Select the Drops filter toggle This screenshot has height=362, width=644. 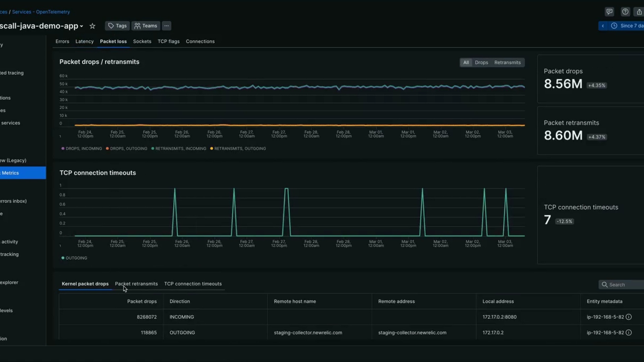point(481,63)
